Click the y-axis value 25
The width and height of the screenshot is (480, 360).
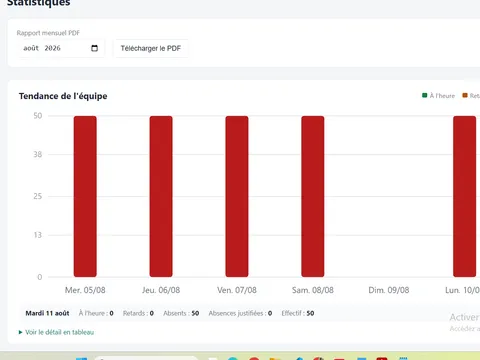(38, 196)
